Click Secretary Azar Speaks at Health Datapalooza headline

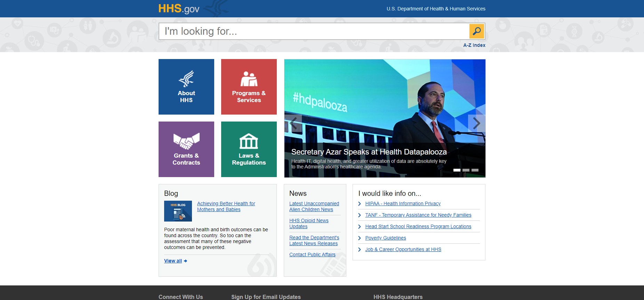pos(369,152)
